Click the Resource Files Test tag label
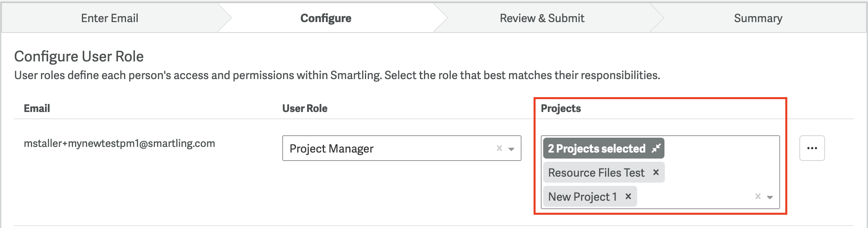This screenshot has height=228, width=868. coord(596,173)
